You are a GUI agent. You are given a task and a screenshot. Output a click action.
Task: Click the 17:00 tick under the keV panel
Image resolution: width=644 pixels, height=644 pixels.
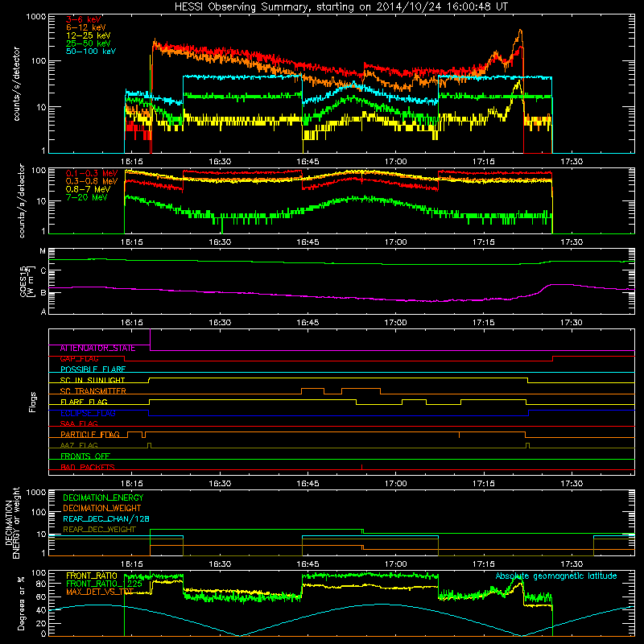pos(395,162)
